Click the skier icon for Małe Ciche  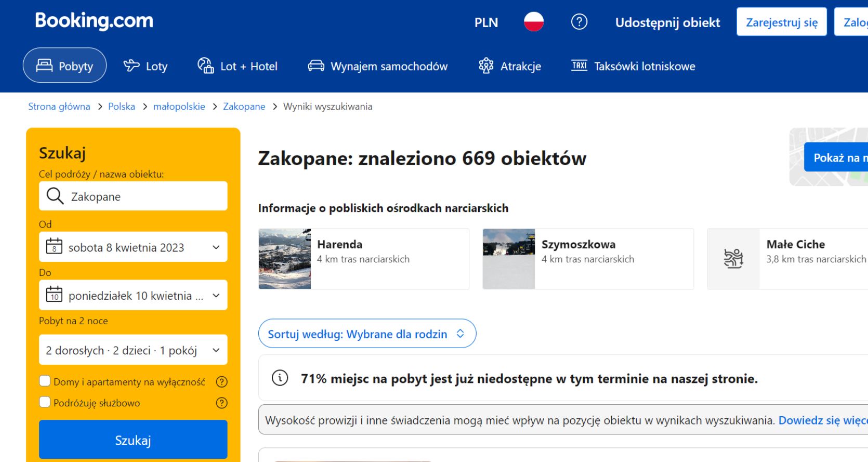733,258
